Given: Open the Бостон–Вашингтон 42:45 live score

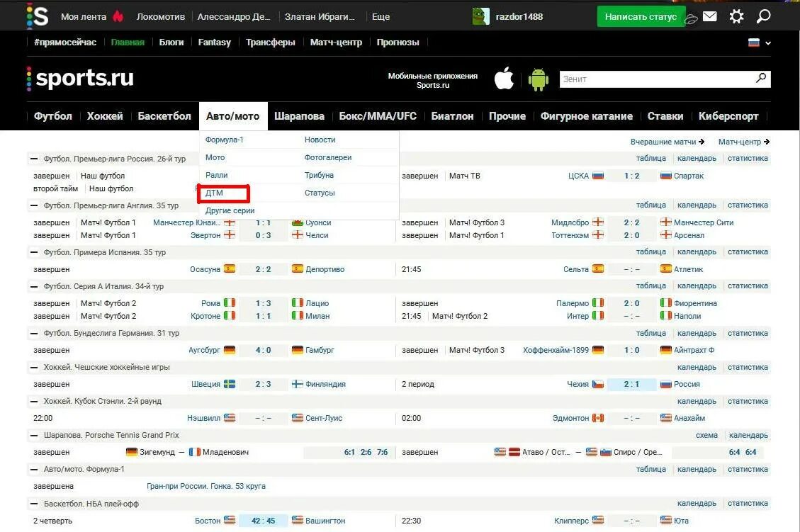Looking at the screenshot, I should [264, 521].
